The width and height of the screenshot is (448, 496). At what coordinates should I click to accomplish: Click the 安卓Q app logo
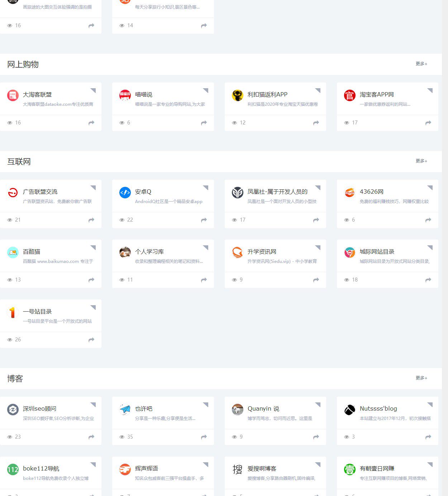tap(125, 192)
